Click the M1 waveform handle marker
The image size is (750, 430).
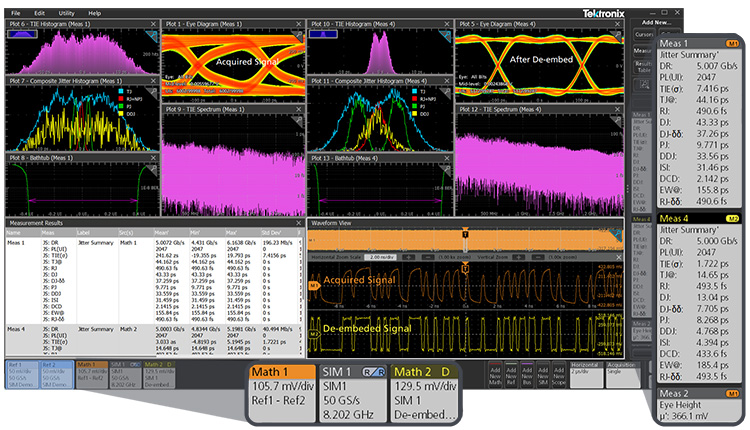(314, 284)
